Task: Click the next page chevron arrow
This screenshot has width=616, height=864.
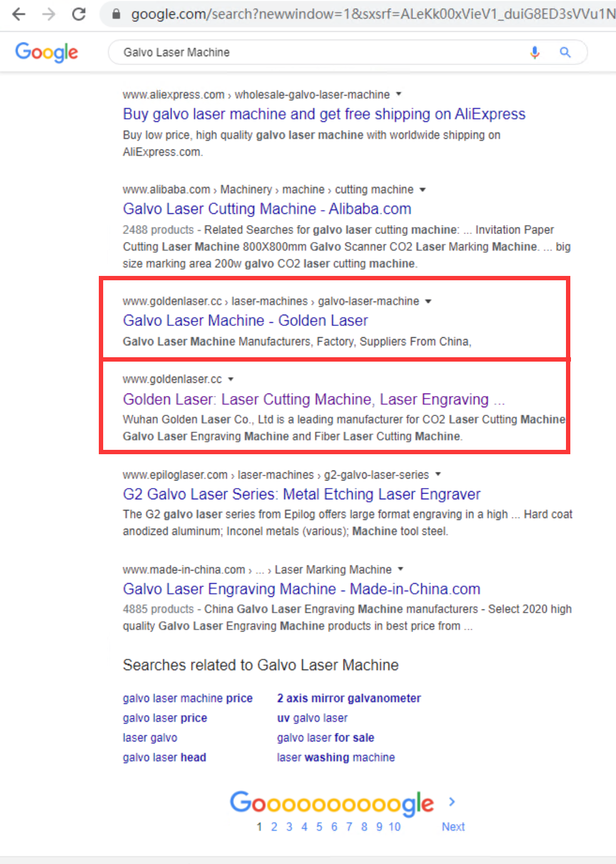Action: pos(452,801)
